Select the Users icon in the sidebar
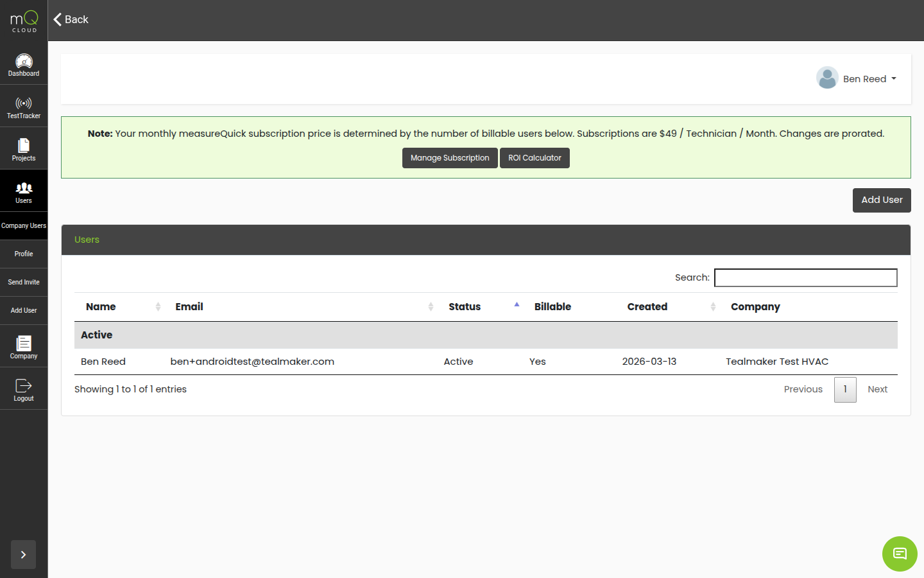The width and height of the screenshot is (924, 578). [24, 190]
